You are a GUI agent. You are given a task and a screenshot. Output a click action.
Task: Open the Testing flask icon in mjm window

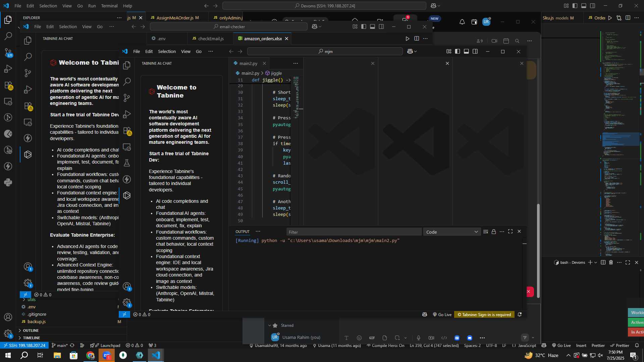[127, 163]
